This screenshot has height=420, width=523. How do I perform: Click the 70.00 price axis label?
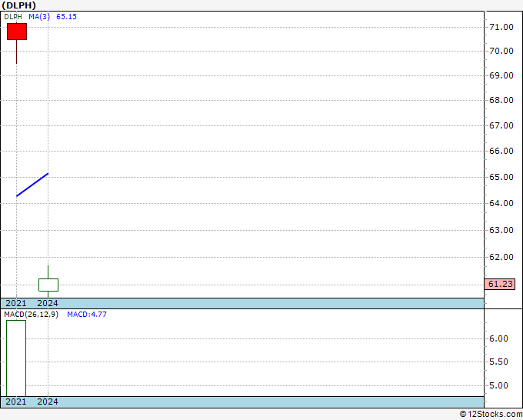[501, 51]
